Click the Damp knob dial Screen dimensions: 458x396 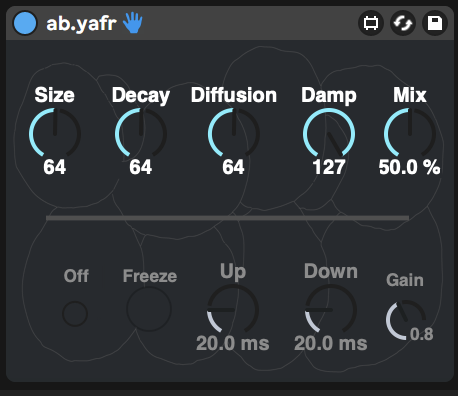point(329,133)
